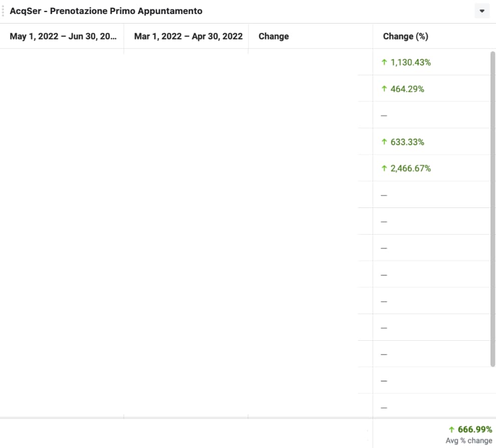496x448 pixels.
Task: Click the dash between 464.29% and 633.33%
Action: pos(384,116)
